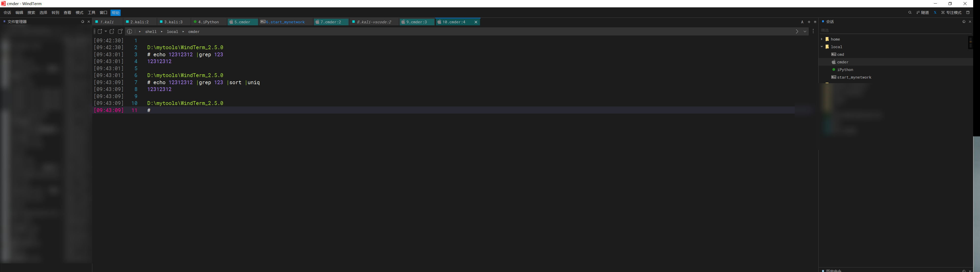The image size is (980, 272).
Task: Close the 10.cmder:4 tab
Action: (475, 22)
